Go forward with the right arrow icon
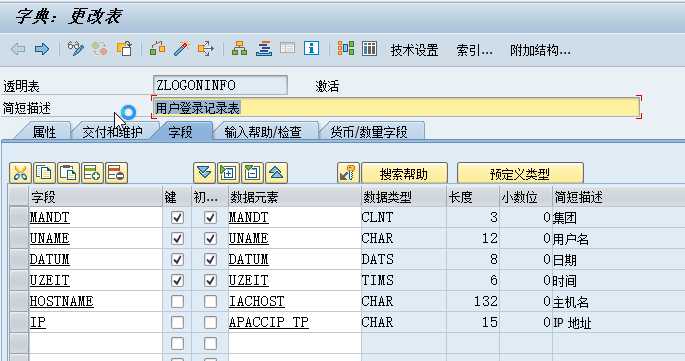 click(x=42, y=49)
